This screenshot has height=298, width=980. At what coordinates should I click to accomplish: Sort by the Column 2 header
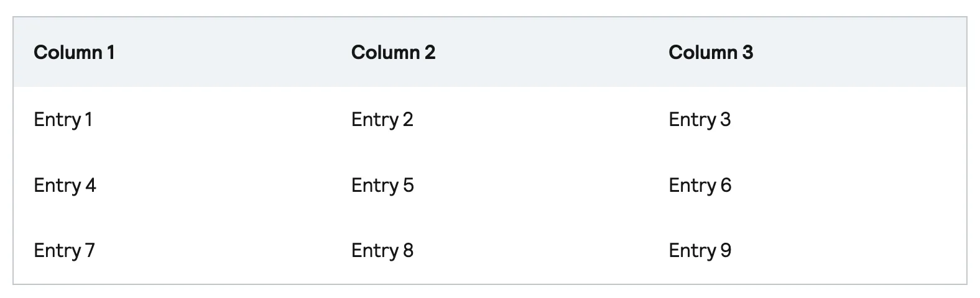(393, 53)
